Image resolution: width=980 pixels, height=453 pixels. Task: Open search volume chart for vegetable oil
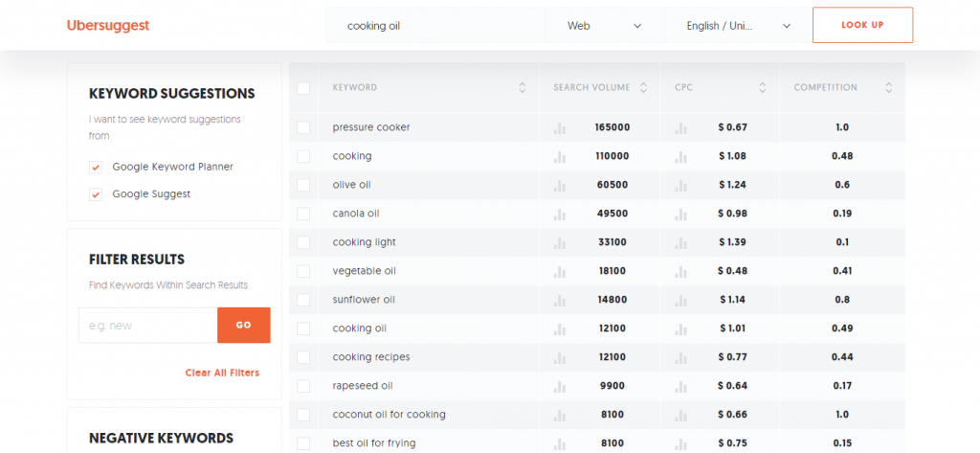click(x=559, y=272)
